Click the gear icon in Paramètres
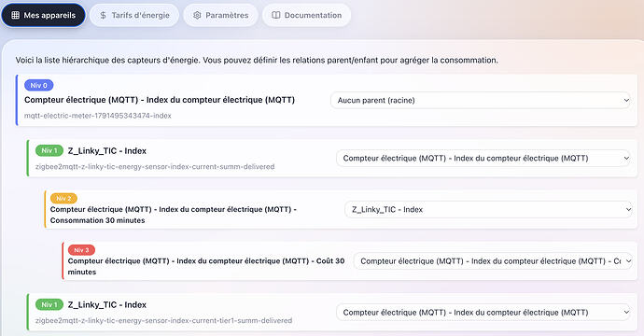The height and width of the screenshot is (336, 644). [x=197, y=15]
